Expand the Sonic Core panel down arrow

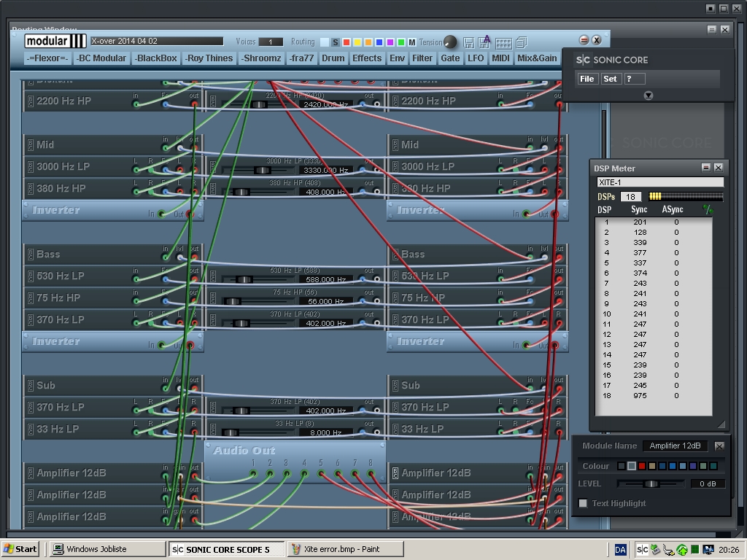[x=648, y=96]
